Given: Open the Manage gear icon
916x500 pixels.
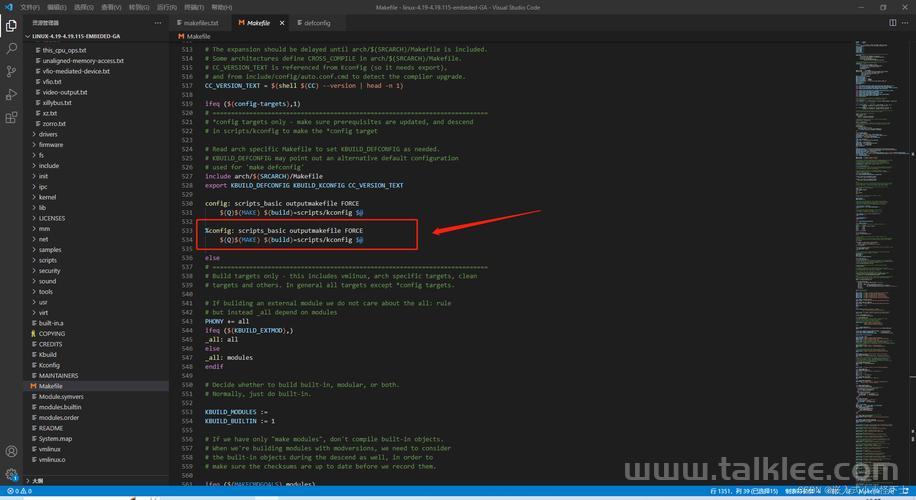Looking at the screenshot, I should (11, 474).
